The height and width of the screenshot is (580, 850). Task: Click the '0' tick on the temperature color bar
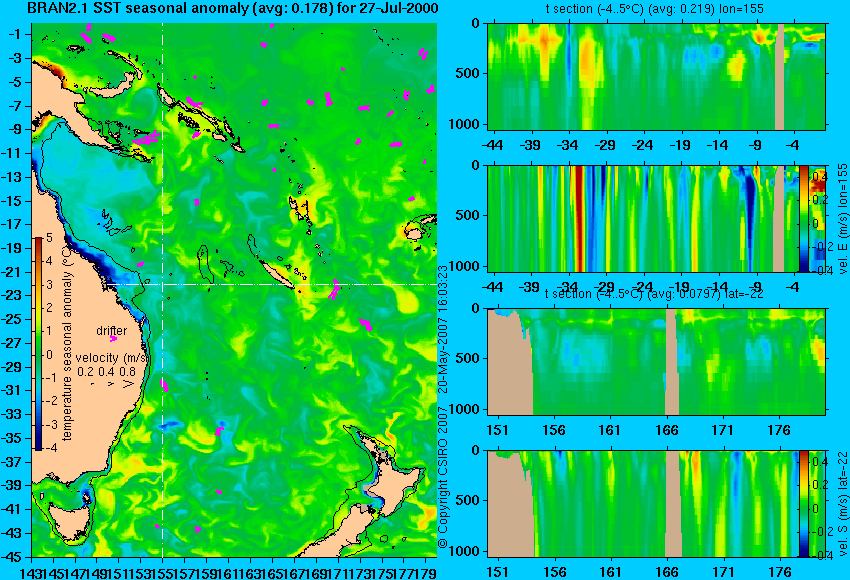(49, 355)
